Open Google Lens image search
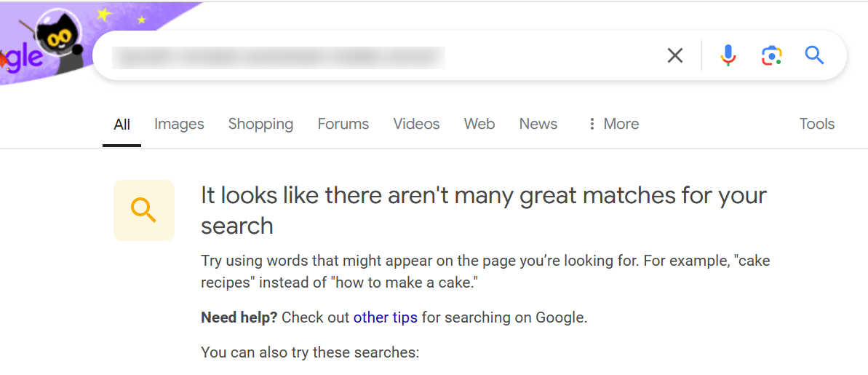 pos(771,55)
